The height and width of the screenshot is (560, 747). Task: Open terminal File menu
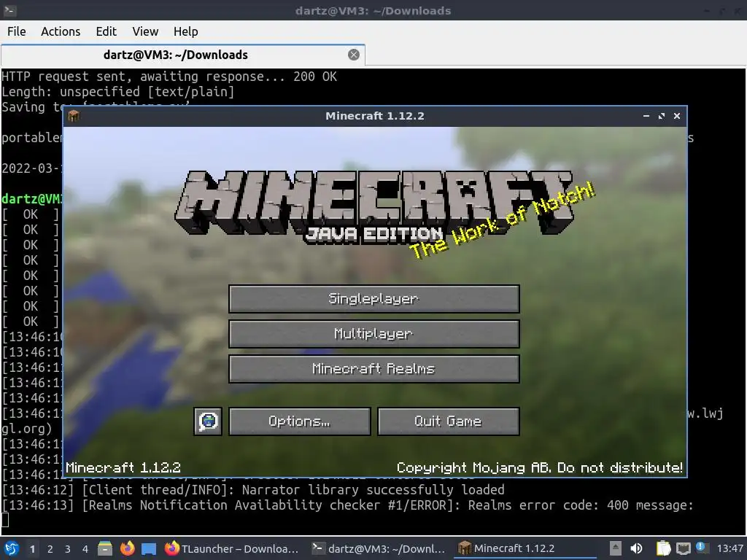tap(17, 31)
